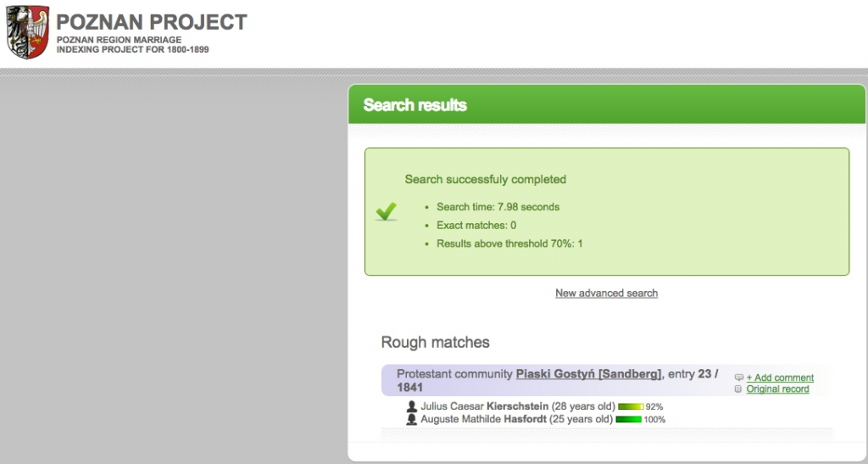Click the + Add comment link

coord(780,377)
